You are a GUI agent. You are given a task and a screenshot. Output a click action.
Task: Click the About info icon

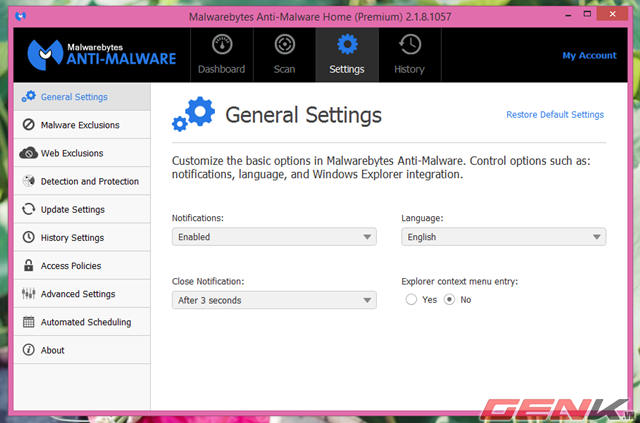[29, 350]
